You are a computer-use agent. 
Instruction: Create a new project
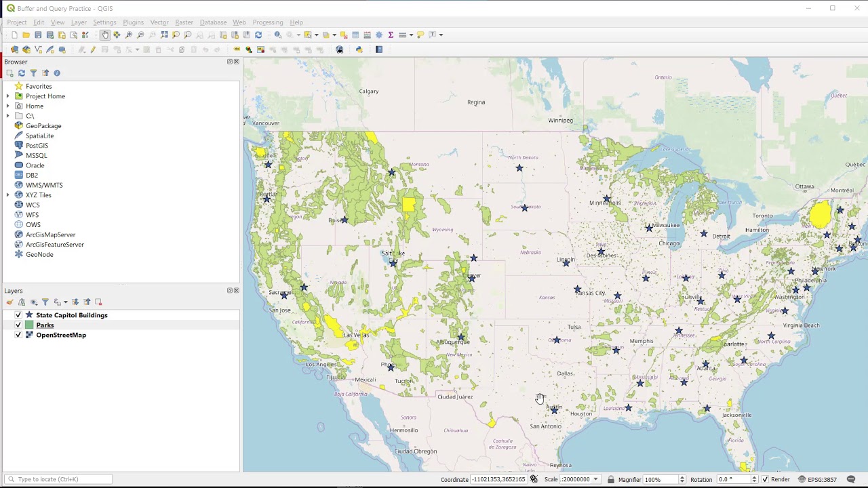(14, 35)
